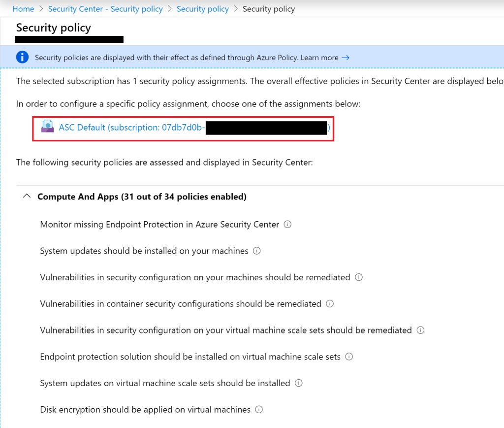Viewport: 504px width, 428px height.
Task: Click info icon for machine security configuration vulnerabilities
Action: pyautogui.click(x=359, y=277)
